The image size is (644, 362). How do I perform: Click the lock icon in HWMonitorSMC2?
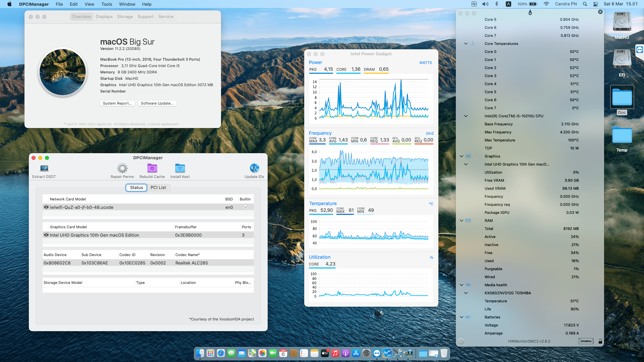pyautogui.click(x=600, y=341)
